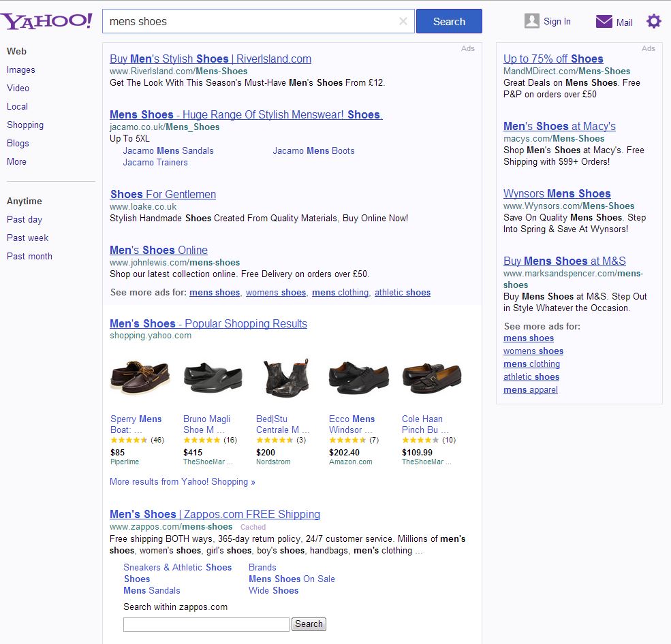This screenshot has height=644, width=671.
Task: View the Ecco Windsor shoe image
Action: [x=358, y=378]
